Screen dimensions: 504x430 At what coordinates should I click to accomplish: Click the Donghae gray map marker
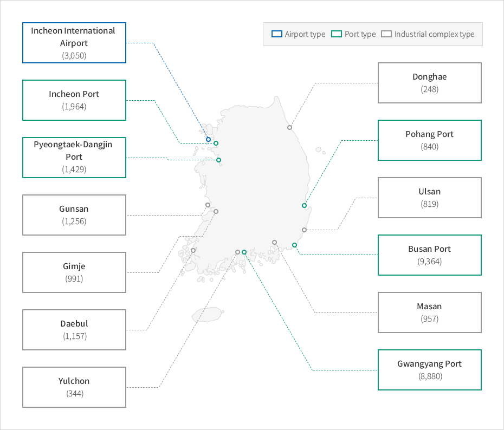coord(289,127)
